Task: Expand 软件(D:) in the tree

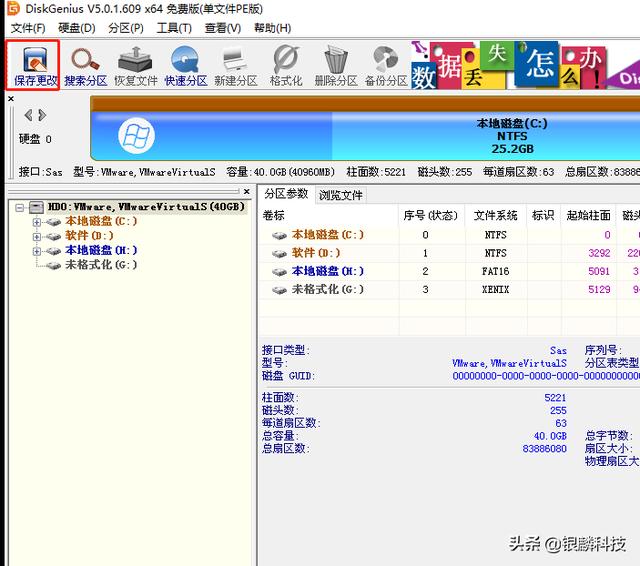Action: coord(37,237)
